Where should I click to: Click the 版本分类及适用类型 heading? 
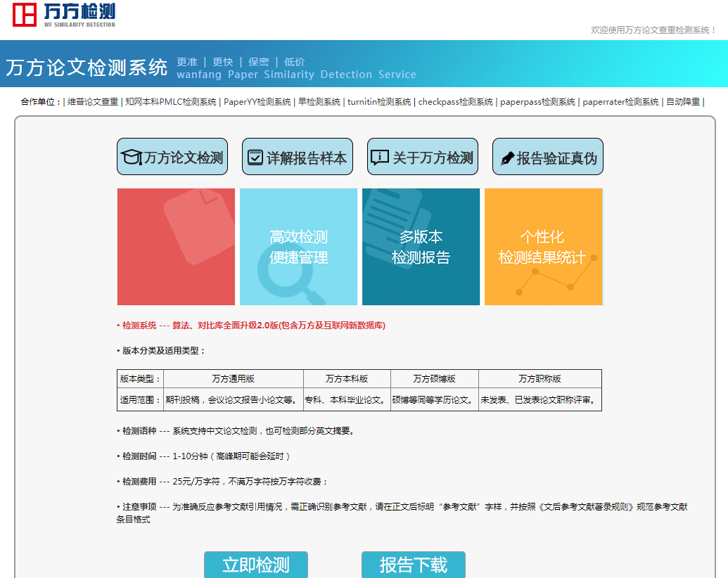160,350
